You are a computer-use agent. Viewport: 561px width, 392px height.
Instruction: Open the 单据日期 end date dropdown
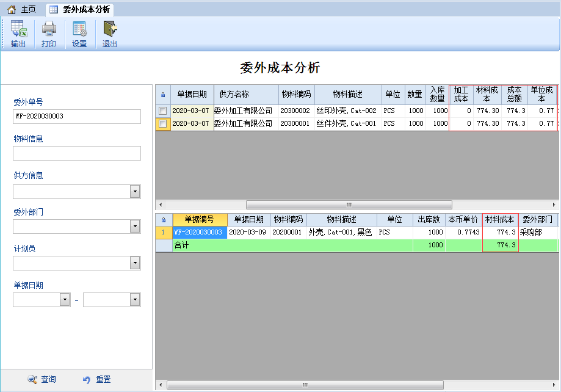pyautogui.click(x=135, y=300)
